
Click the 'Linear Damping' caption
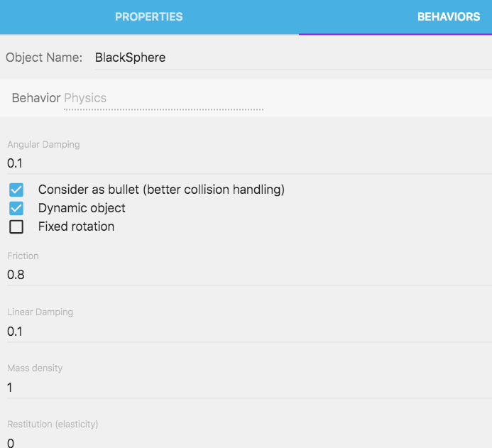[x=40, y=312]
